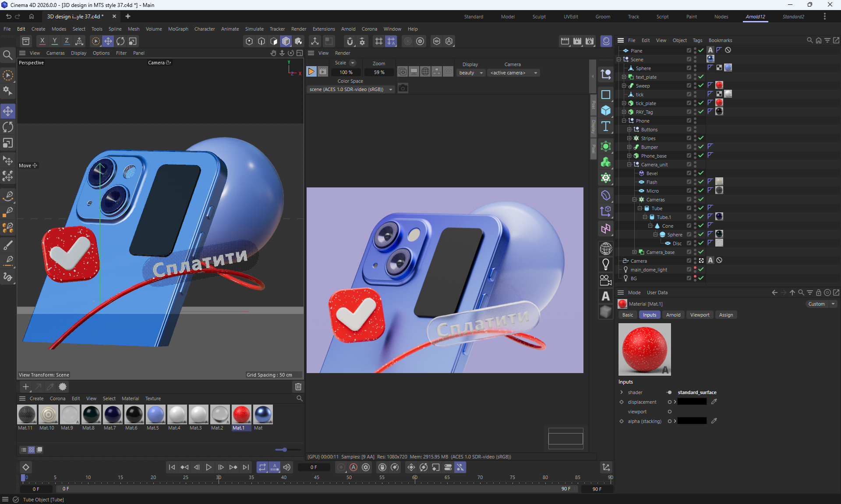Adjust the material thumbnail size slider
Image resolution: width=841 pixels, height=504 pixels.
point(284,450)
